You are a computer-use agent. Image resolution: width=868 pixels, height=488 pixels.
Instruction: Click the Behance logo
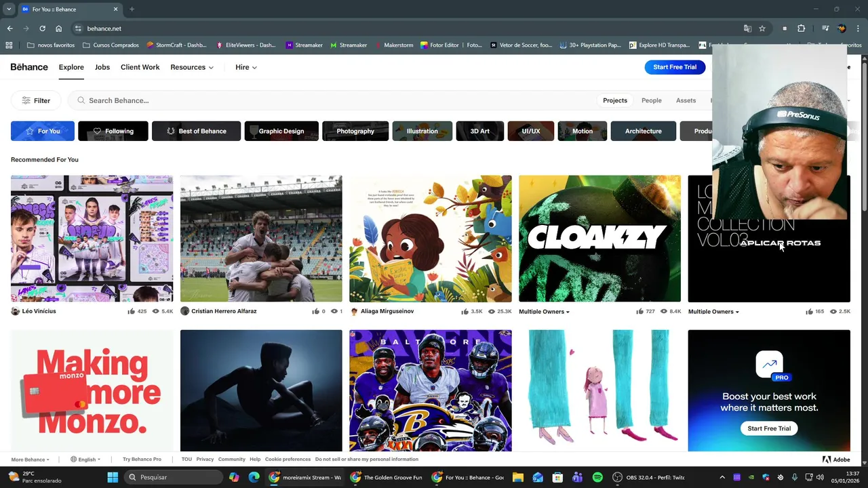(29, 67)
